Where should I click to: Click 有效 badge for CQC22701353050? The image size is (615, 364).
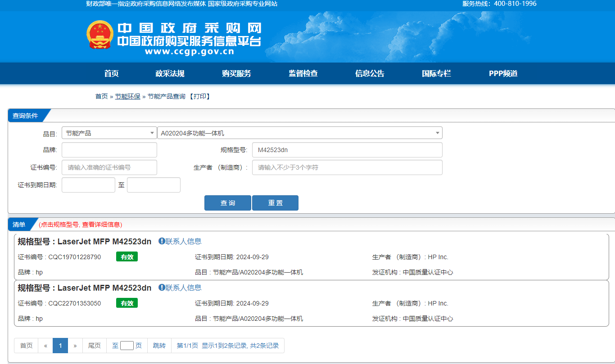coord(127,303)
